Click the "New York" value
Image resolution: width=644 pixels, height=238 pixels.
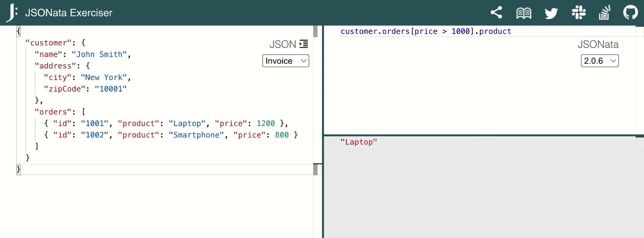pyautogui.click(x=104, y=77)
